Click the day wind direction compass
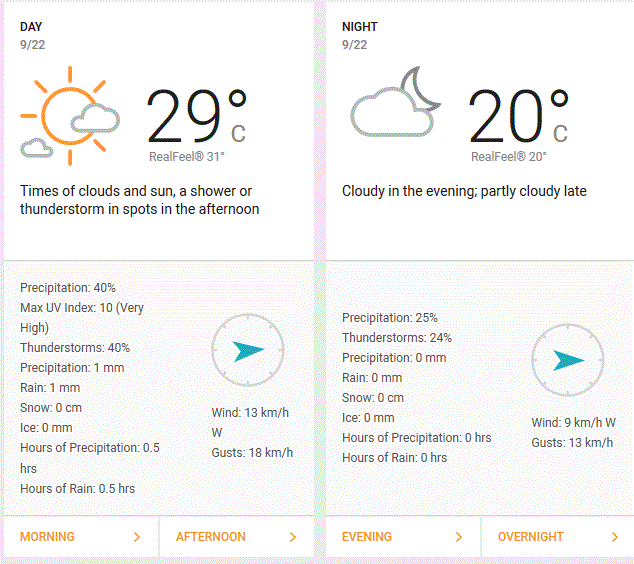Viewport: 634px width, 564px height. [248, 350]
